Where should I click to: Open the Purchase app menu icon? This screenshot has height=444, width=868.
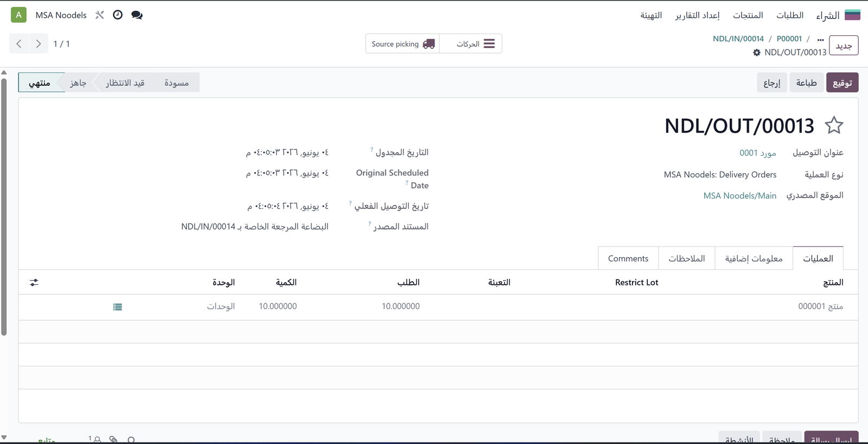[x=853, y=15]
